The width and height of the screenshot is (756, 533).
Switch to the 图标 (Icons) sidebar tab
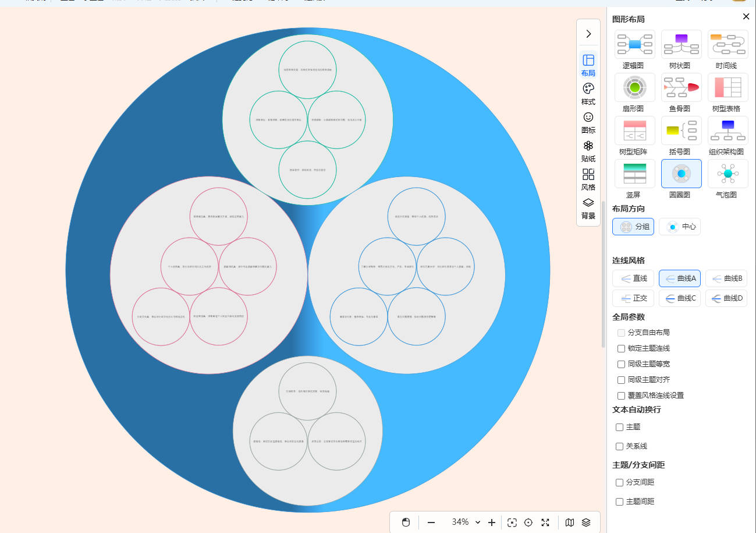[x=588, y=122]
